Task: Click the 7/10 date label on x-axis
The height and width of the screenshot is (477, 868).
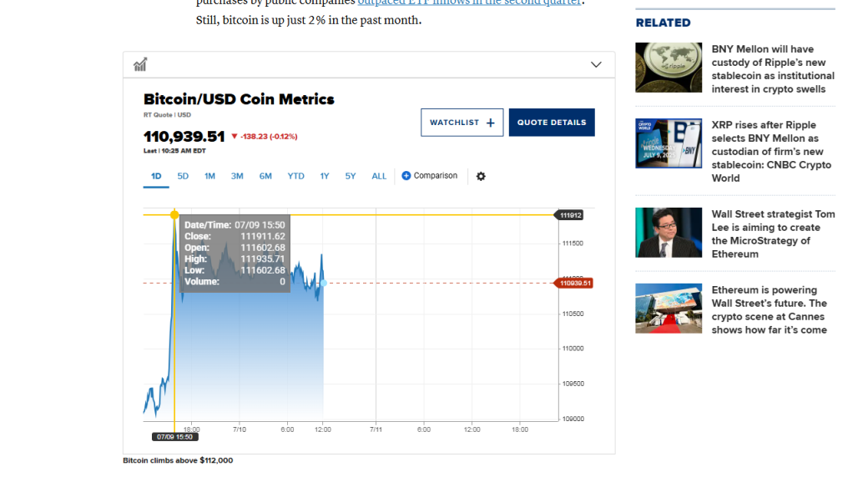Action: [240, 429]
